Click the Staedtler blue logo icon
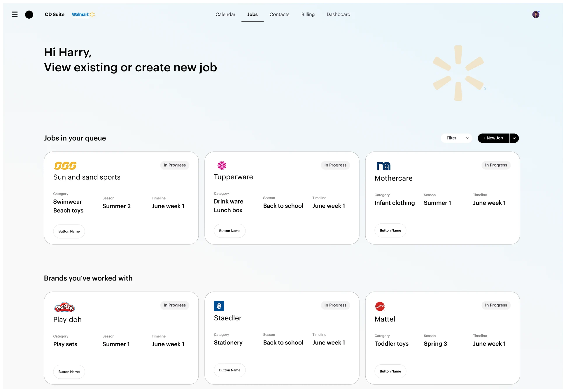Viewport: 566px width, 392px height. (219, 306)
